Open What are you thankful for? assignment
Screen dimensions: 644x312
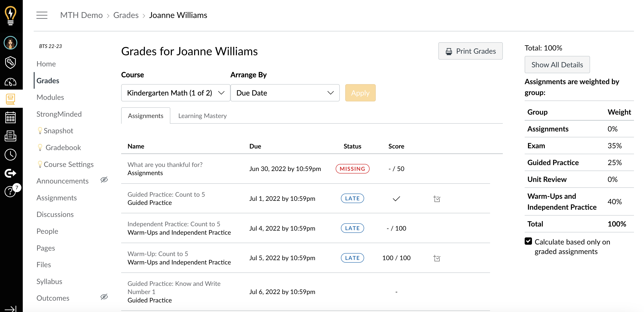tap(165, 164)
